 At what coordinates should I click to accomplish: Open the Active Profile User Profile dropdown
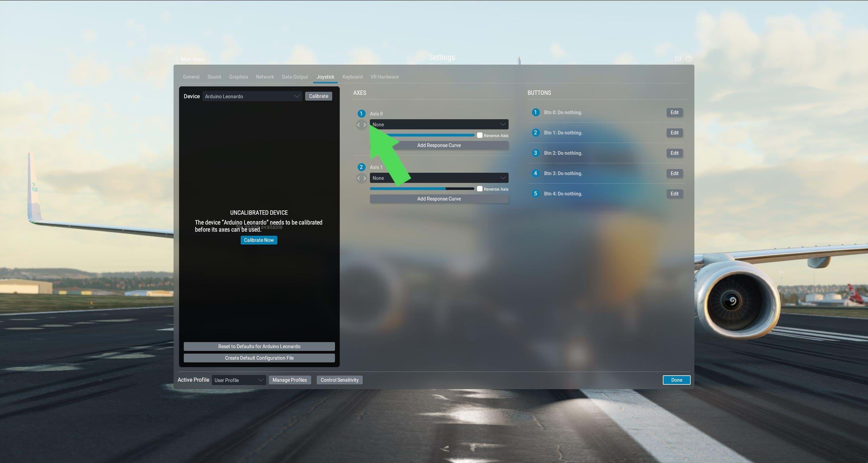(238, 380)
